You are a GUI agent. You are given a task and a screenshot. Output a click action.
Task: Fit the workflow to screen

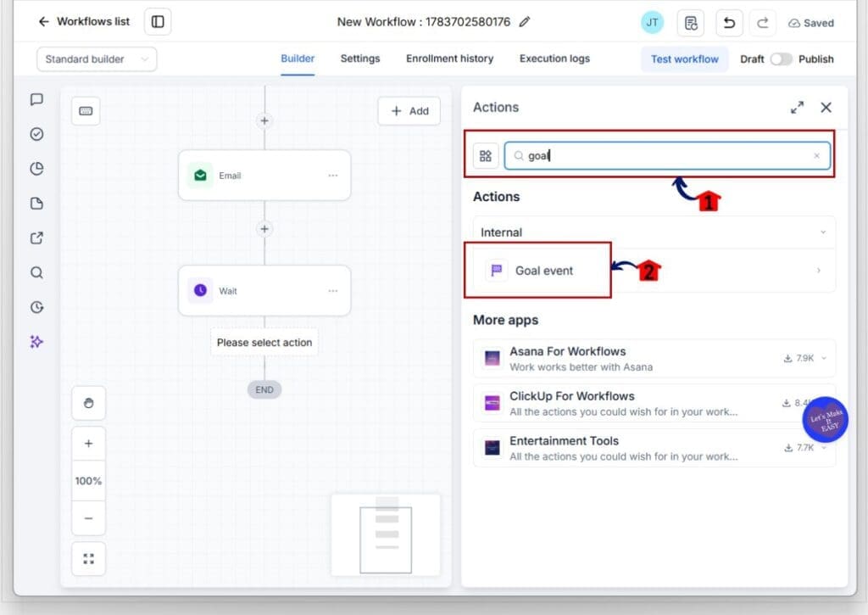click(x=88, y=558)
